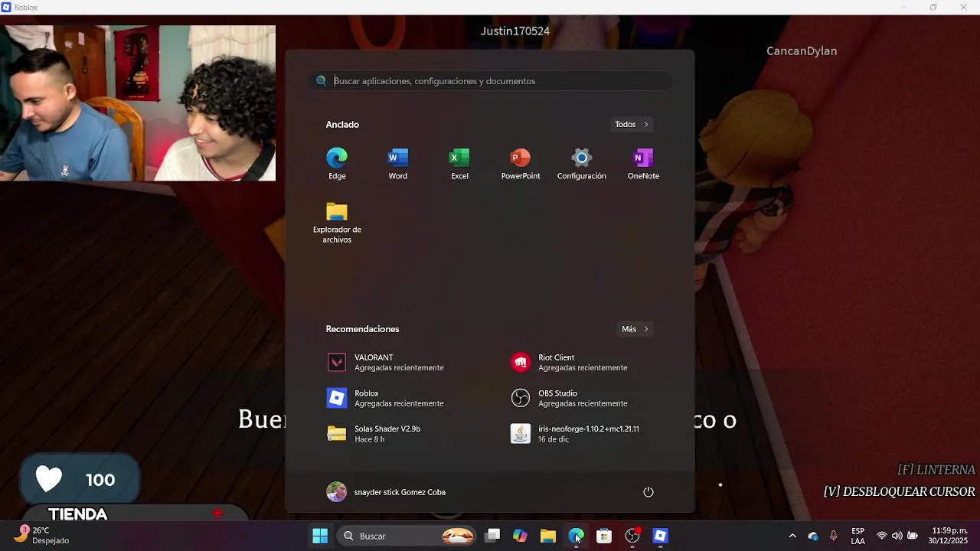Viewport: 980px width, 551px height.
Task: Open Explorador de archivos pinned app
Action: (x=337, y=223)
